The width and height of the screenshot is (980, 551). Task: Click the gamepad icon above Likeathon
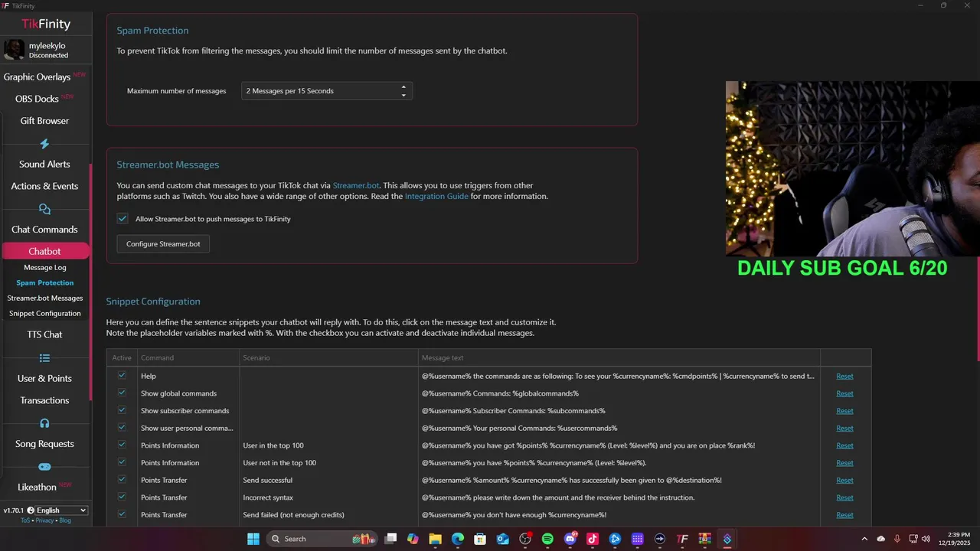44,467
